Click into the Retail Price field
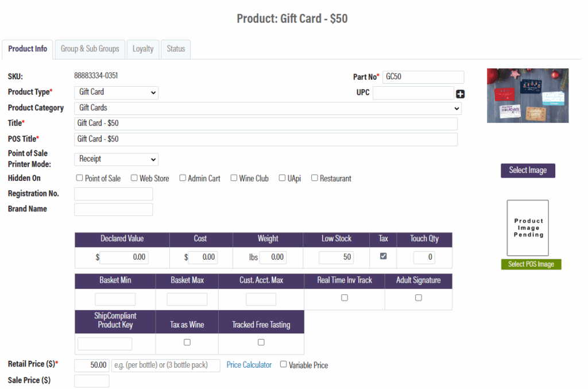Viewport: 588px width, 389px height. 92,365
